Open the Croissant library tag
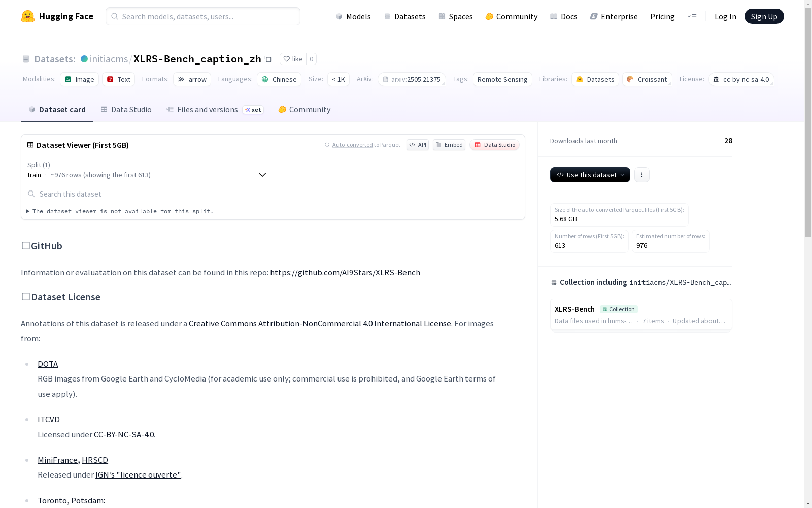The height and width of the screenshot is (508, 812). tap(647, 79)
